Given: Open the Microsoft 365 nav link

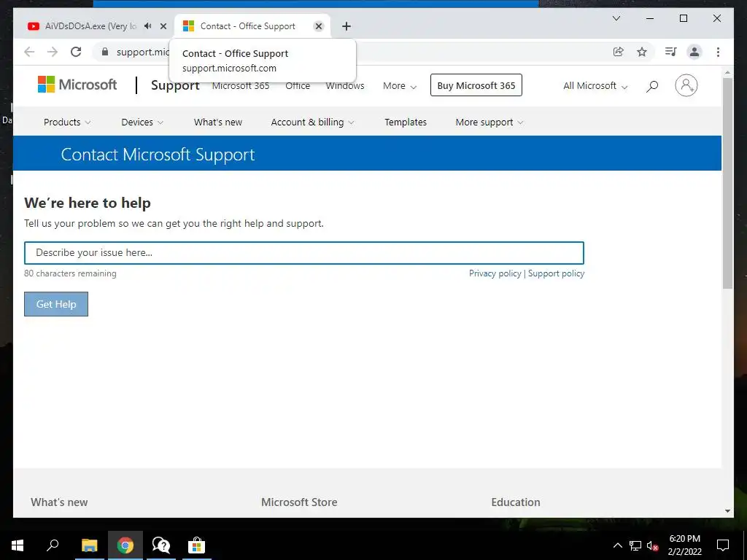Looking at the screenshot, I should coord(241,86).
